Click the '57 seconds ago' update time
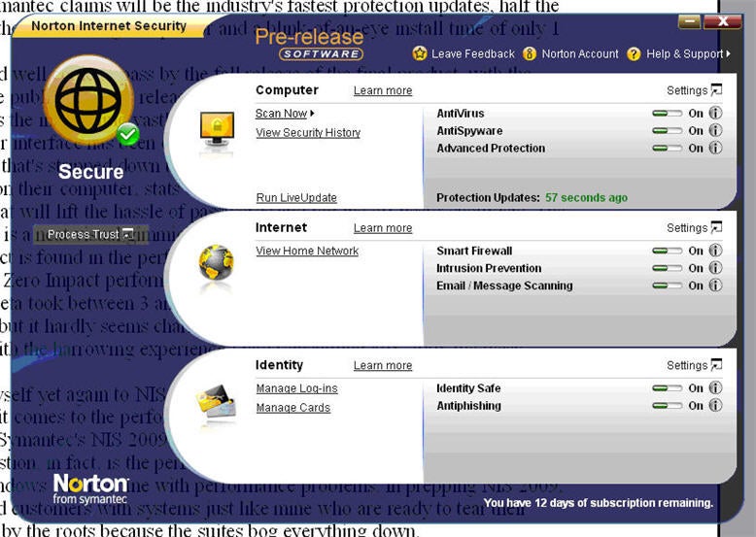 click(586, 197)
